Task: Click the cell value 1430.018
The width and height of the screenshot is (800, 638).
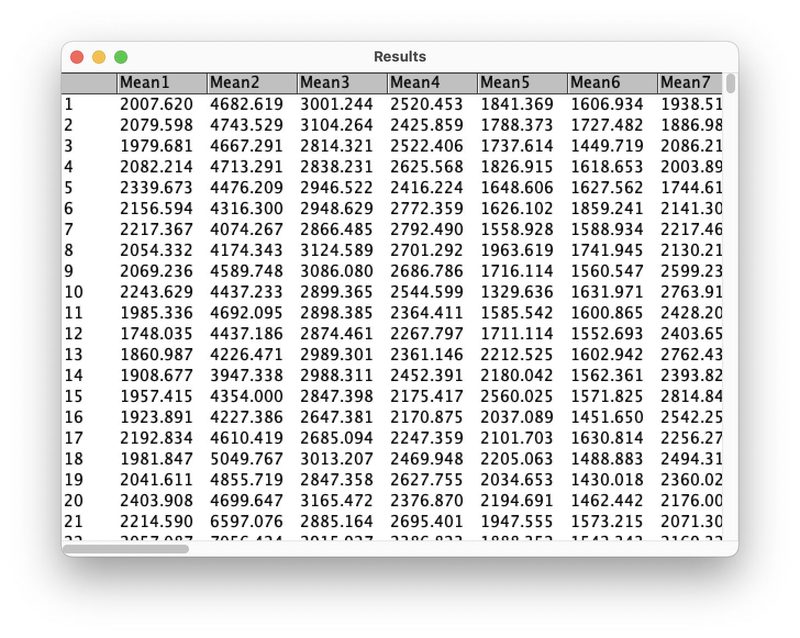Action: pos(607,480)
